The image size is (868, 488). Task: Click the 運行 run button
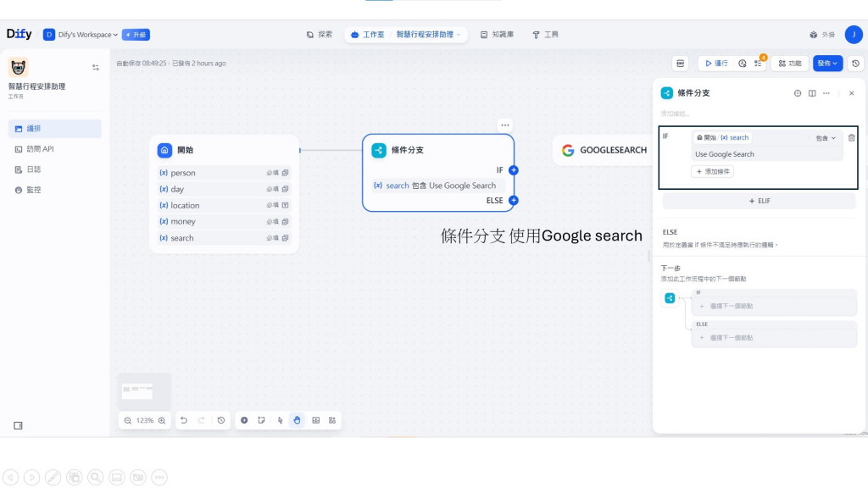tap(716, 63)
